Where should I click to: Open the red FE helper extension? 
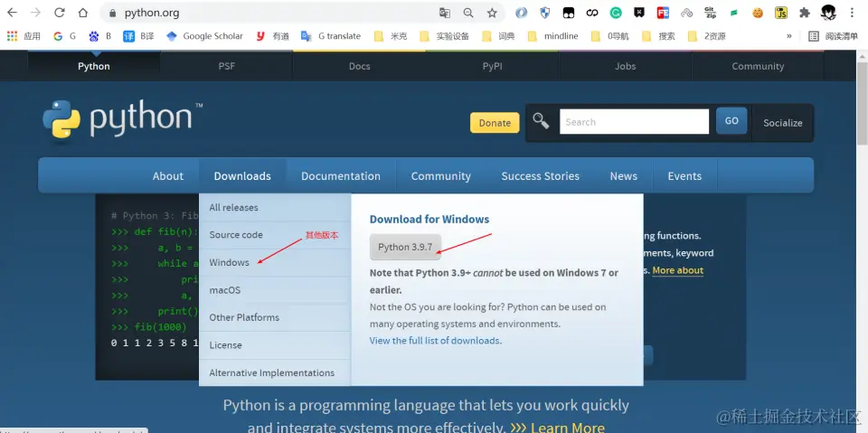tap(663, 13)
